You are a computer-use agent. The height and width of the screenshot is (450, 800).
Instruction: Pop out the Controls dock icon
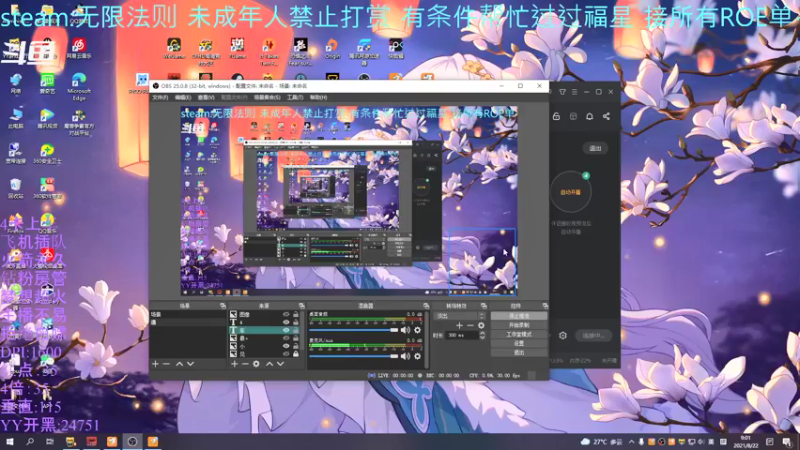pyautogui.click(x=545, y=306)
